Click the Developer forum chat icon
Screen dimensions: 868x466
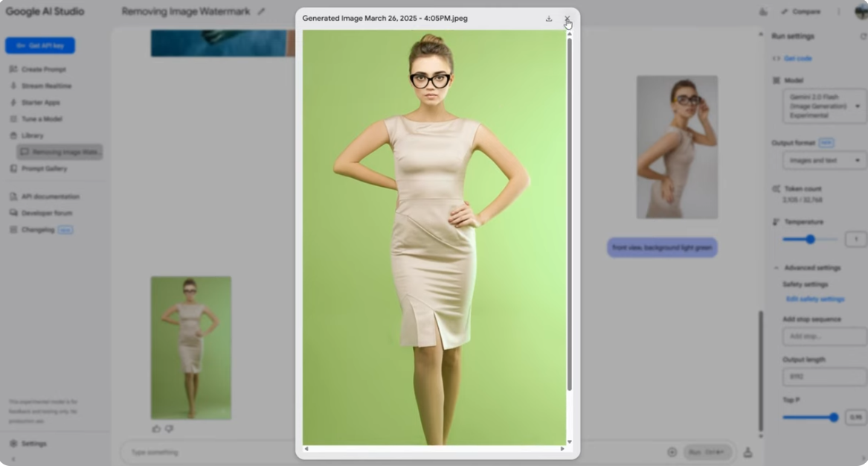click(13, 213)
